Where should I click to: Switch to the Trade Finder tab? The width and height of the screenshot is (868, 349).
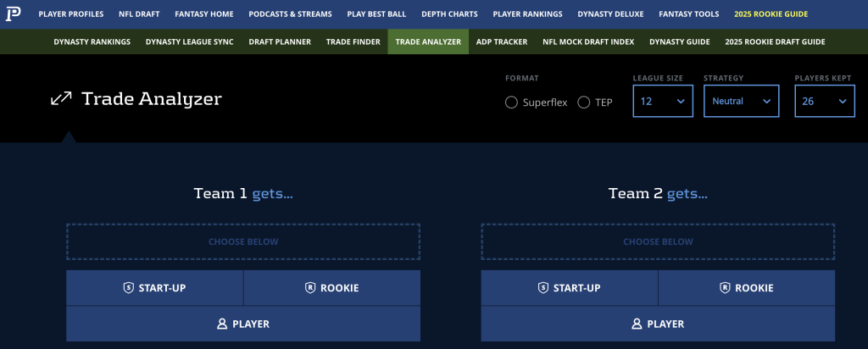point(353,42)
